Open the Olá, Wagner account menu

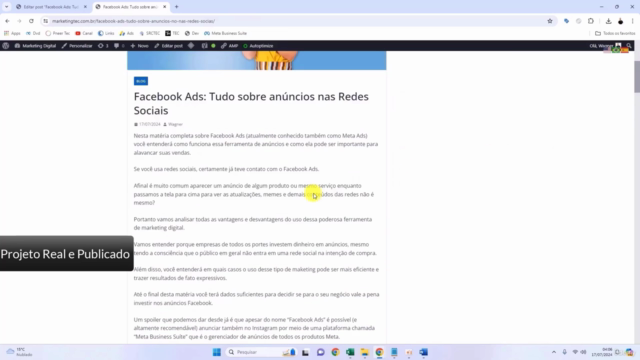click(605, 46)
